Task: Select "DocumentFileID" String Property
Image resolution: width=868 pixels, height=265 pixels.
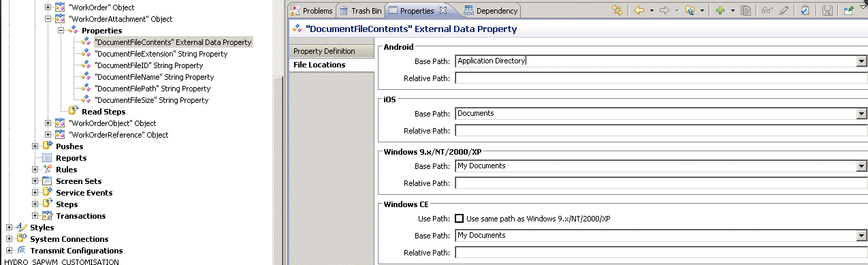Action: click(149, 65)
